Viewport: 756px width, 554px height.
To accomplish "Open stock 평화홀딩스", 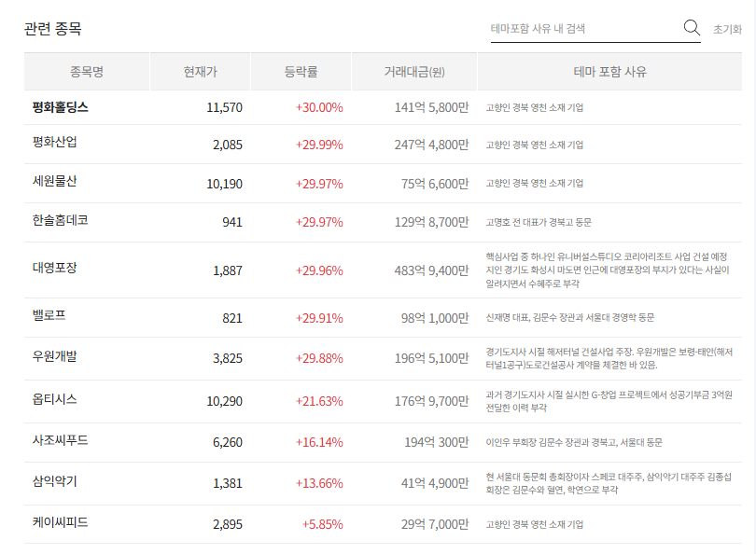I will 61,107.
